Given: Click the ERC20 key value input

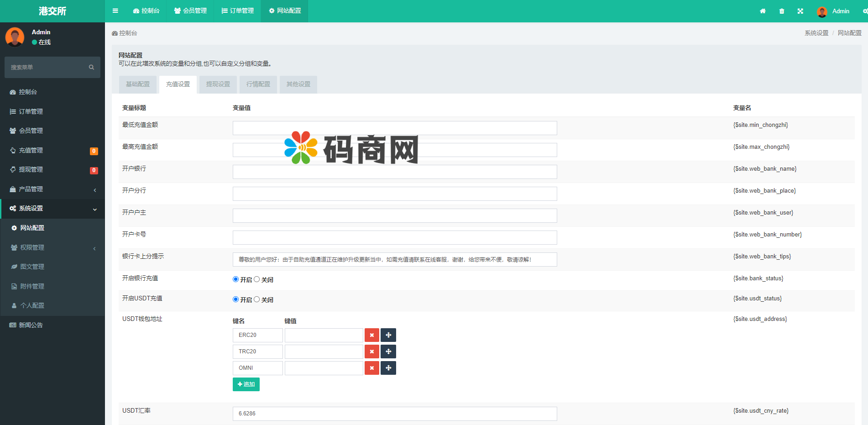Looking at the screenshot, I should coord(324,335).
